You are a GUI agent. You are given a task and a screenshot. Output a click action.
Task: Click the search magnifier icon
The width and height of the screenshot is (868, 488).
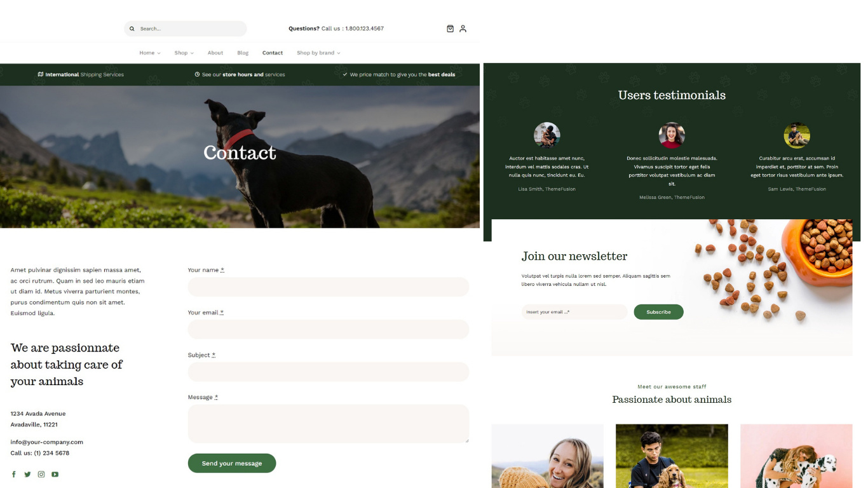(x=132, y=29)
